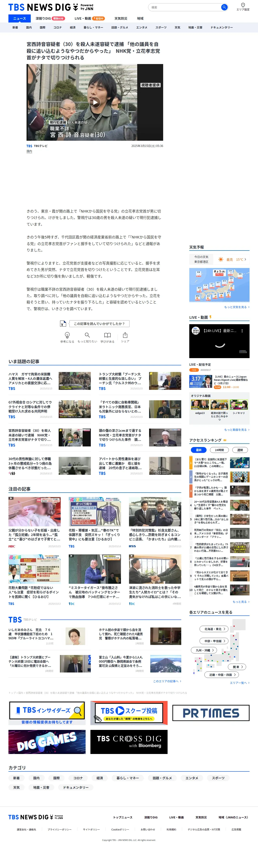
Task: Open the 3.17 LIVE 昼のニュース thumbnail
Action: click(x=200, y=382)
